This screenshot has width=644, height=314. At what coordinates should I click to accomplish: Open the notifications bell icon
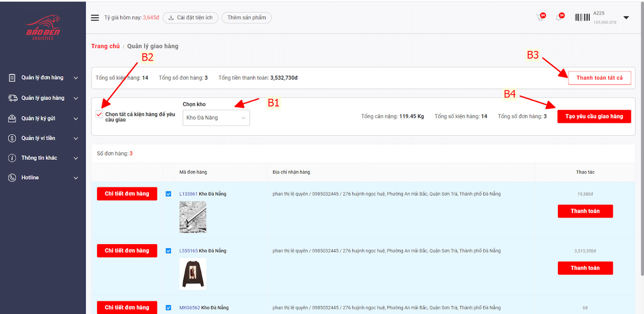[558, 18]
